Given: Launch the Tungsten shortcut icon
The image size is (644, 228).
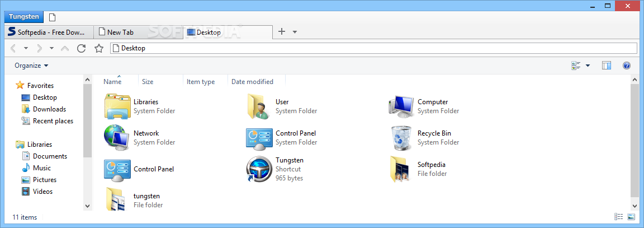Looking at the screenshot, I should (259, 169).
